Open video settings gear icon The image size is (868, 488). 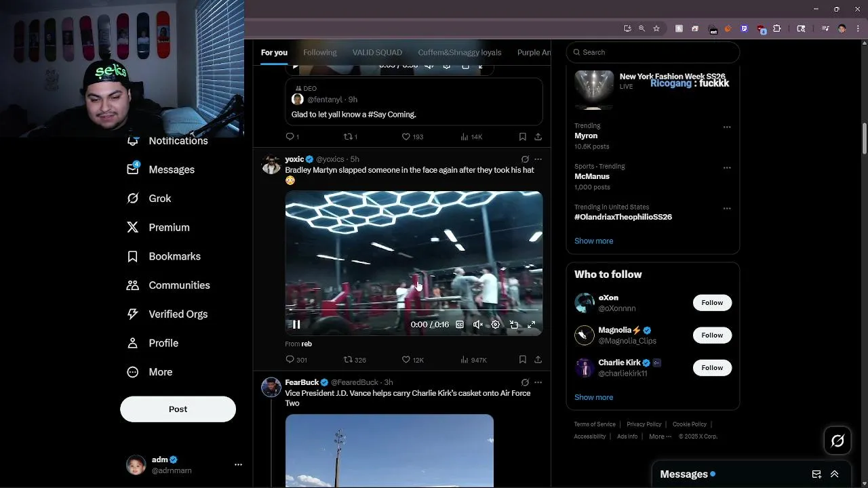pyautogui.click(x=496, y=325)
